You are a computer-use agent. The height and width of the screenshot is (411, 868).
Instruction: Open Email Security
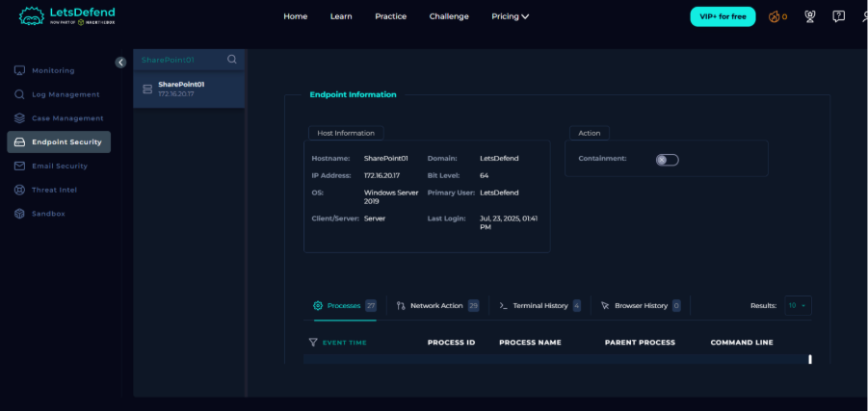(60, 166)
